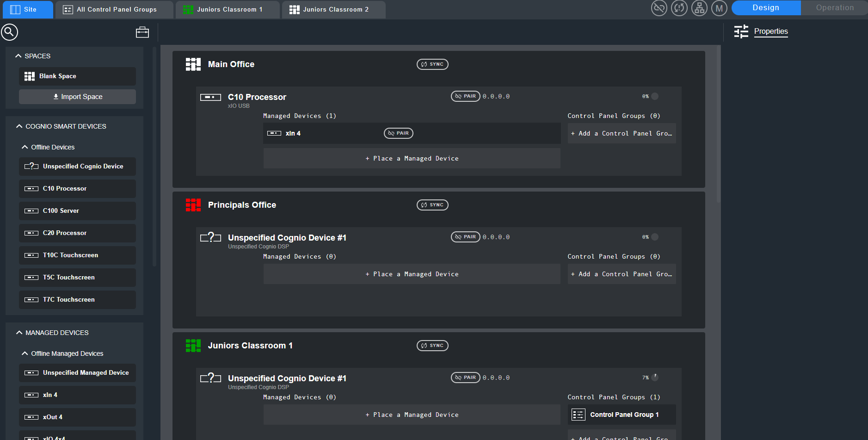Place a Managed Device in Principals Office
This screenshot has width=868, height=440.
pos(412,274)
